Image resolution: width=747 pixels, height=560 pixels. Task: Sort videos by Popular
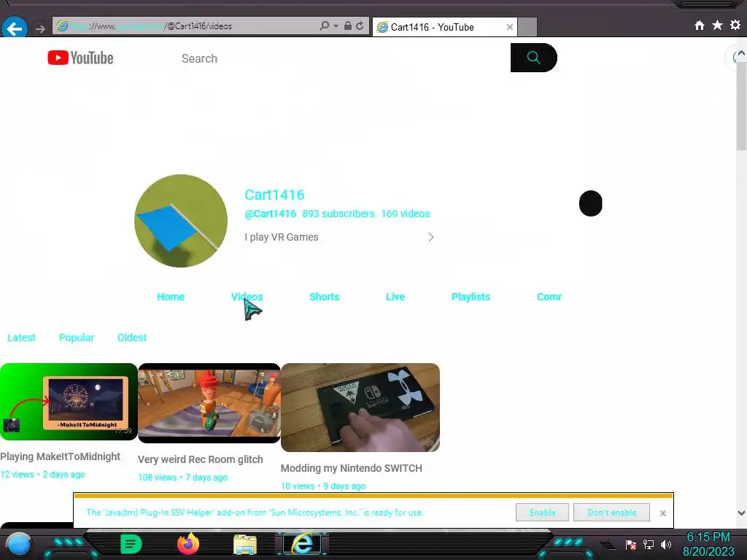pyautogui.click(x=77, y=338)
